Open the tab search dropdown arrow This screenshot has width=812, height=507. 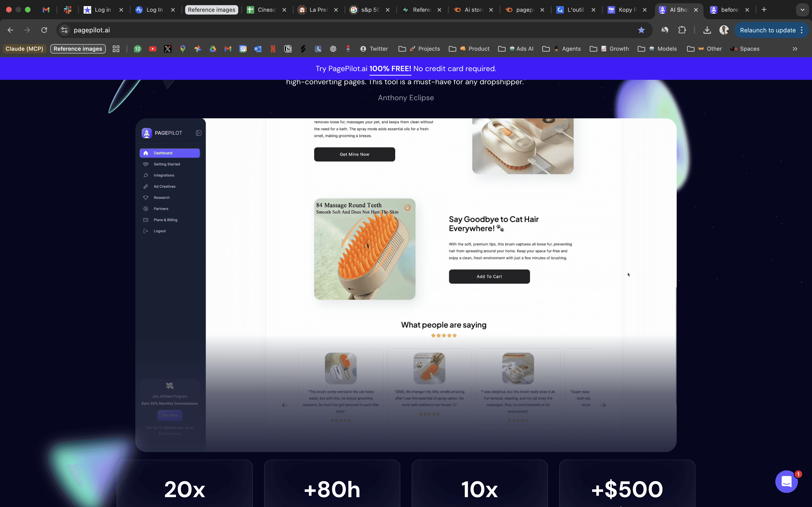click(802, 10)
